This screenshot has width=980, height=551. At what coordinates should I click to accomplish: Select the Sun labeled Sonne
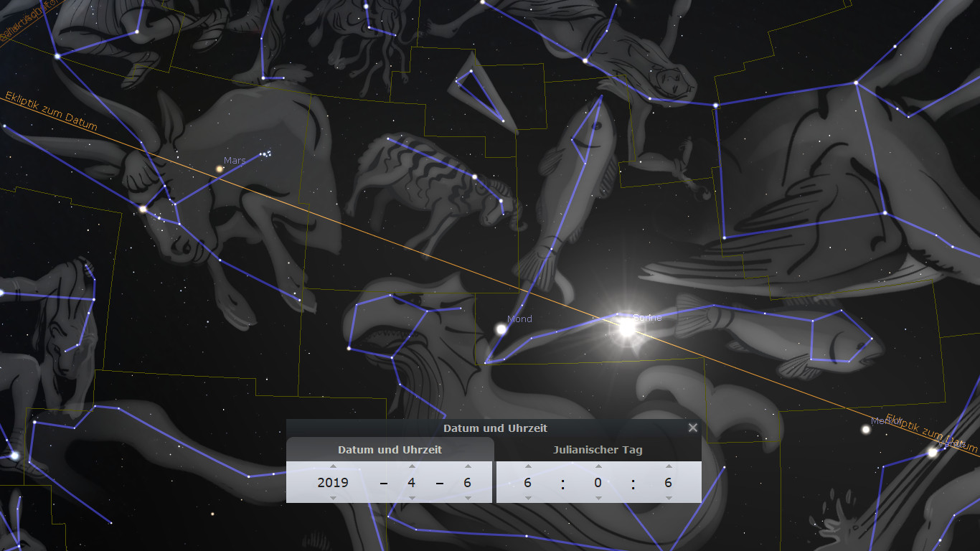627,327
